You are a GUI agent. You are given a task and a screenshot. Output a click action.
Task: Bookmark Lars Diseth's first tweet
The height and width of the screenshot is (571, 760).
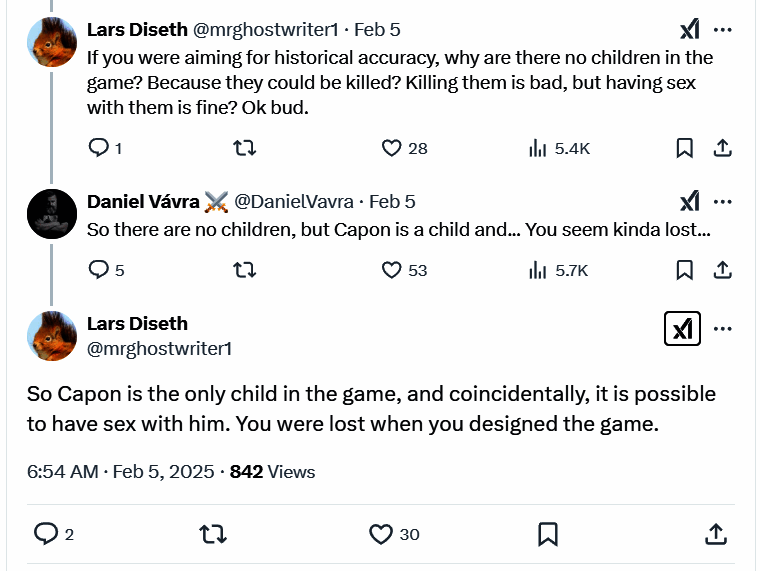[685, 148]
